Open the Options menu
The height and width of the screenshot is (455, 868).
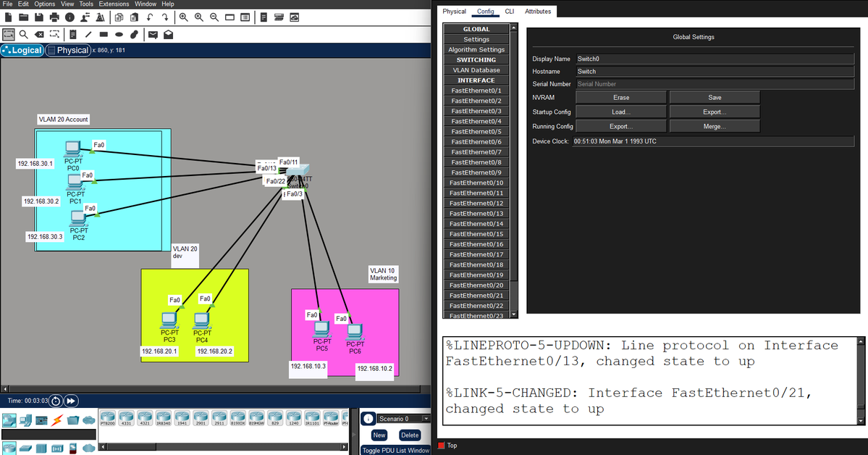[x=45, y=4]
